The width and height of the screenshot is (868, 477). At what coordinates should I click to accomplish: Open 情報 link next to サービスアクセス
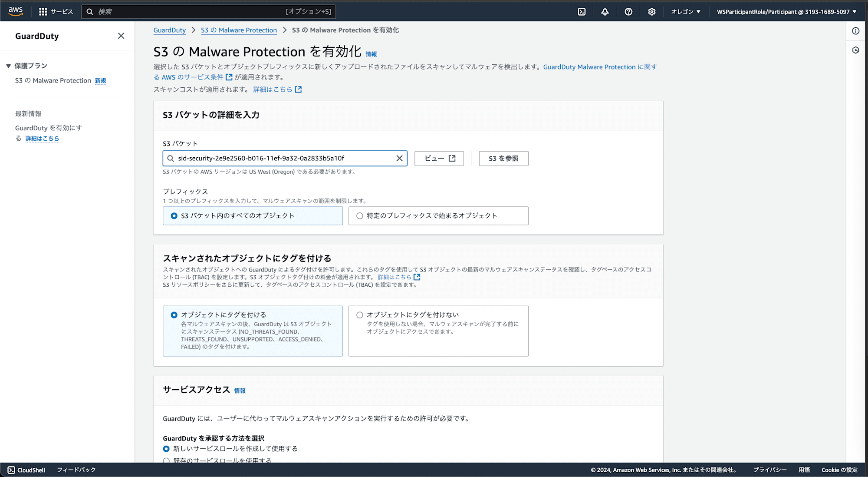click(x=240, y=391)
